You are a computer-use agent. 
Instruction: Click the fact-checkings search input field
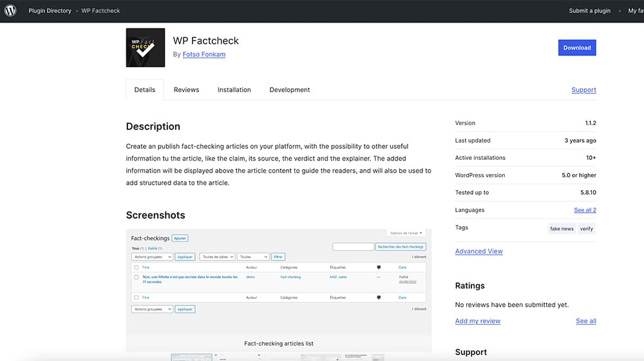[353, 247]
